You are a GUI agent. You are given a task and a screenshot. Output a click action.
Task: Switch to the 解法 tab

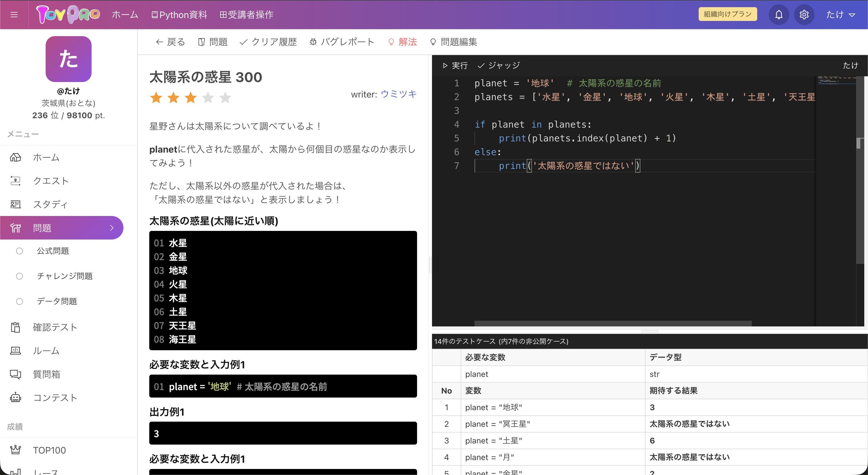point(403,42)
